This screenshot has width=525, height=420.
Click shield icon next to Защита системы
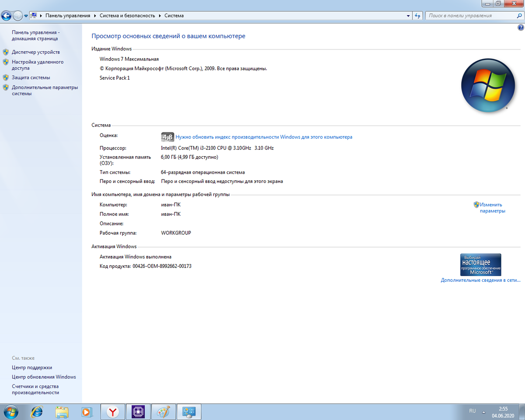point(6,77)
